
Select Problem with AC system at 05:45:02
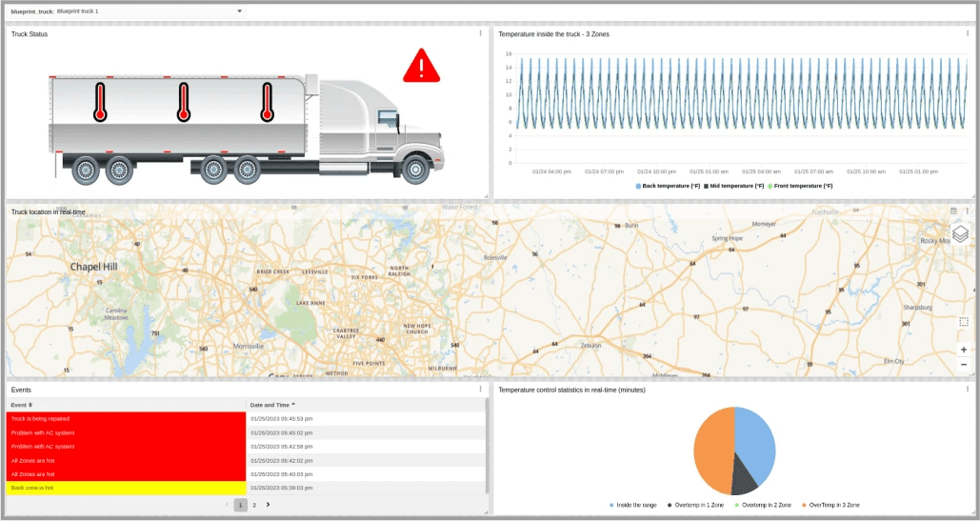point(126,432)
